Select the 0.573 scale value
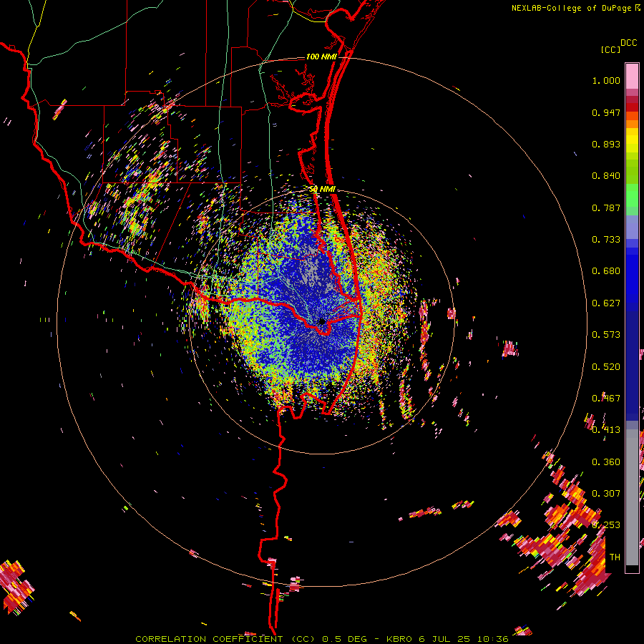Viewport: 644px width, 644px height. (606, 335)
